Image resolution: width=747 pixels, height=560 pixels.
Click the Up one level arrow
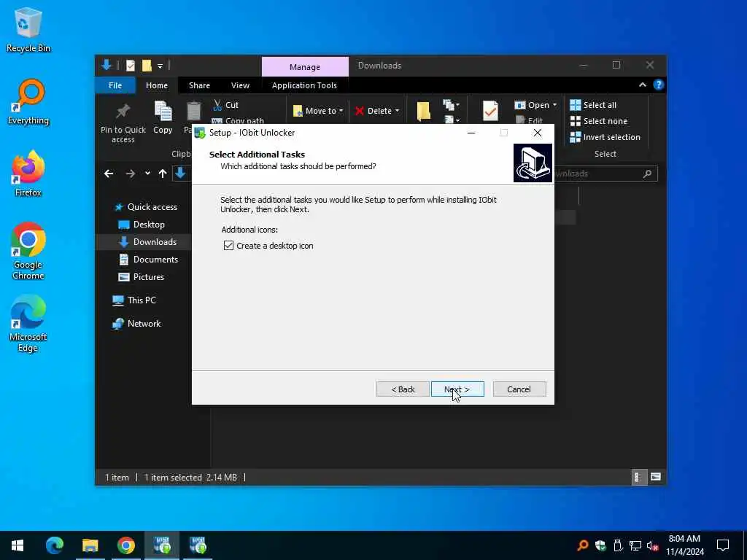pos(163,174)
